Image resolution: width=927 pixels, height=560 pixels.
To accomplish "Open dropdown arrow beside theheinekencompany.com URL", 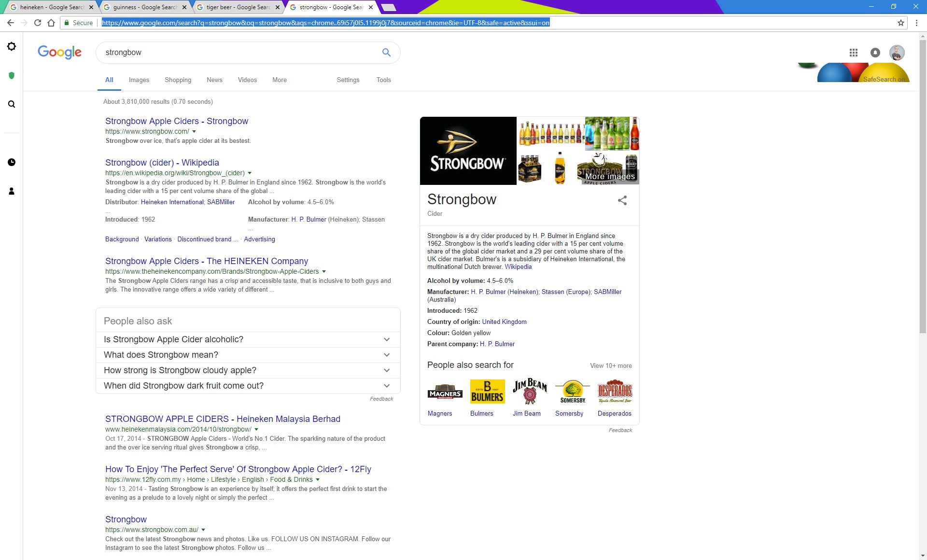I will [x=324, y=271].
